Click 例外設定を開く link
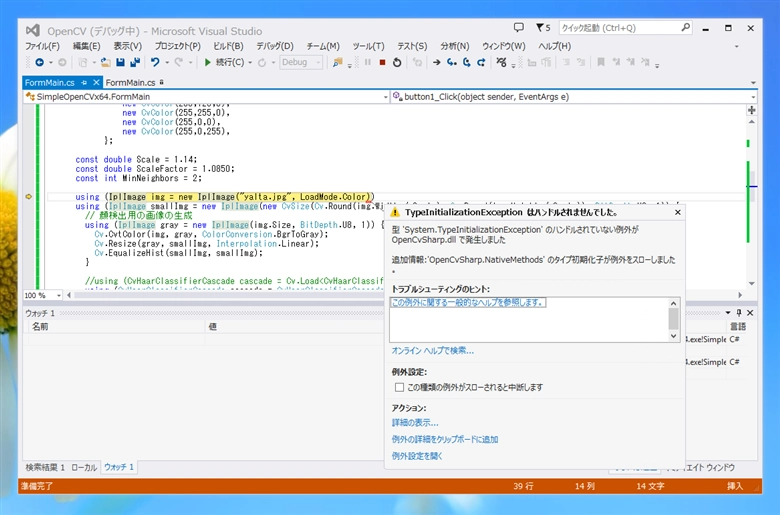This screenshot has height=515, width=780. click(x=417, y=456)
